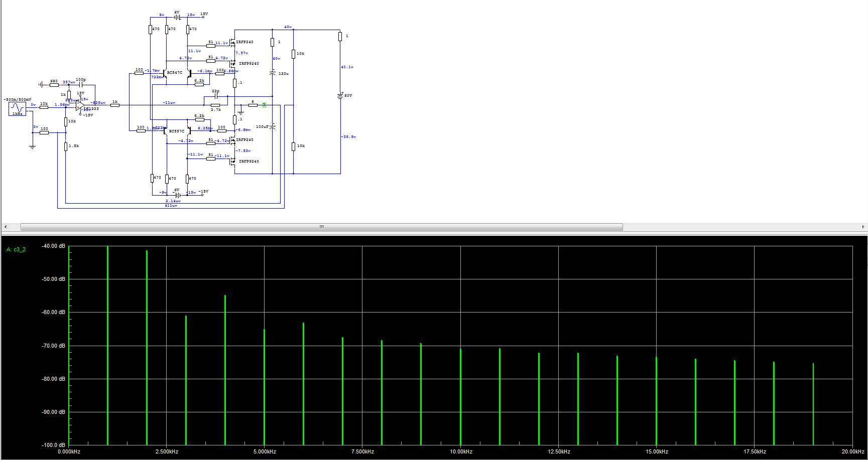Image resolution: width=868 pixels, height=460 pixels.
Task: Click the left scroll arrow of schematic
Action: [6, 227]
